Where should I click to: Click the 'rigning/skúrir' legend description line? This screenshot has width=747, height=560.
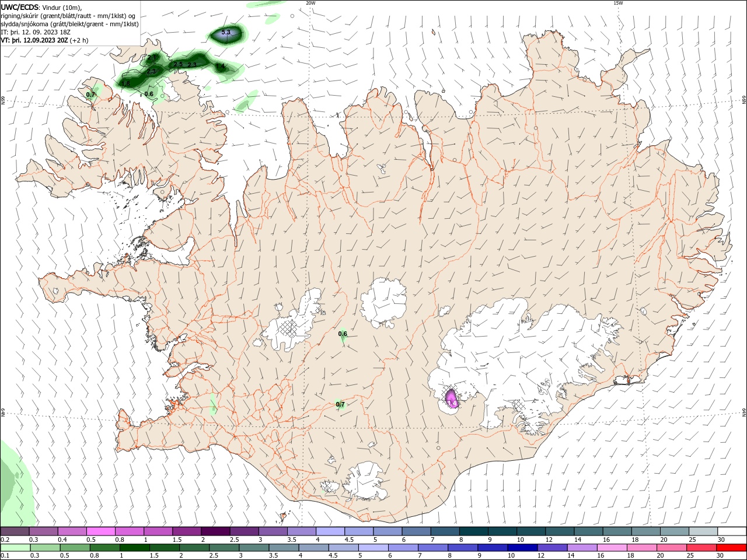68,16
